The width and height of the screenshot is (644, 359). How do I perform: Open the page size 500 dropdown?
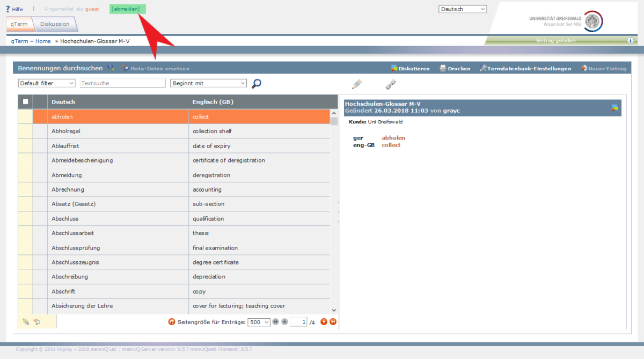point(259,322)
